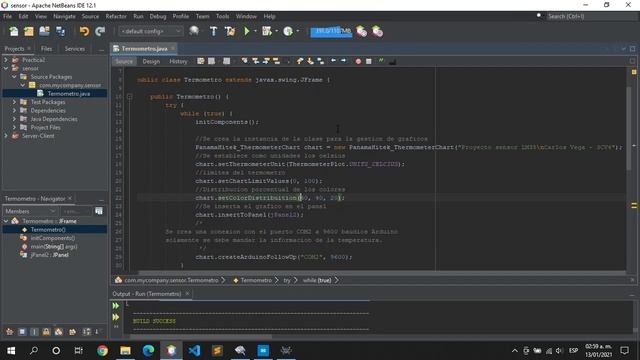The width and height of the screenshot is (640, 360).
Task: Select initComponents() in Navigator
Action: tap(53, 238)
